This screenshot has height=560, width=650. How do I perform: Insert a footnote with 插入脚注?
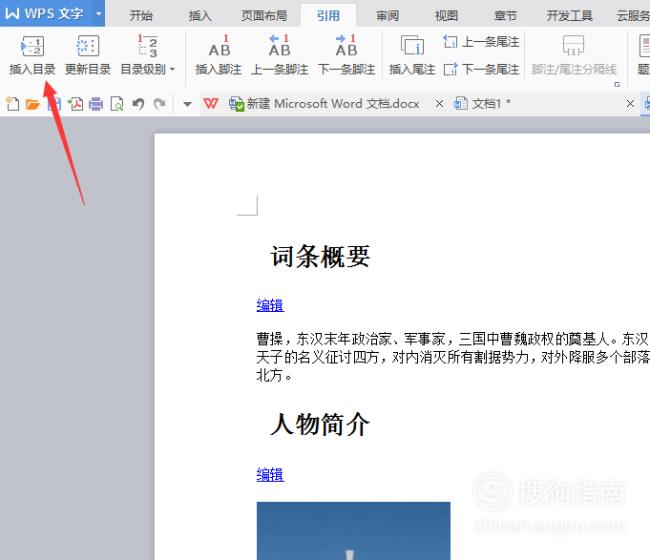point(218,55)
